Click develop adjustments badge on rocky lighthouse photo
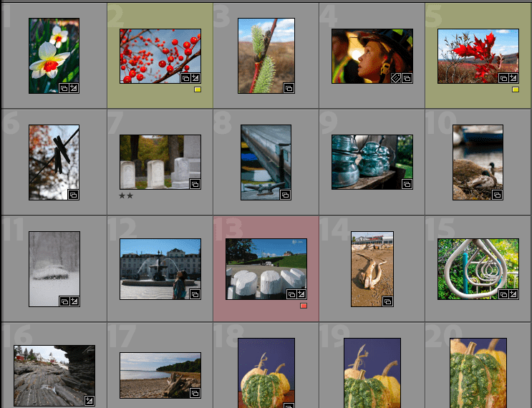 pyautogui.click(x=90, y=401)
